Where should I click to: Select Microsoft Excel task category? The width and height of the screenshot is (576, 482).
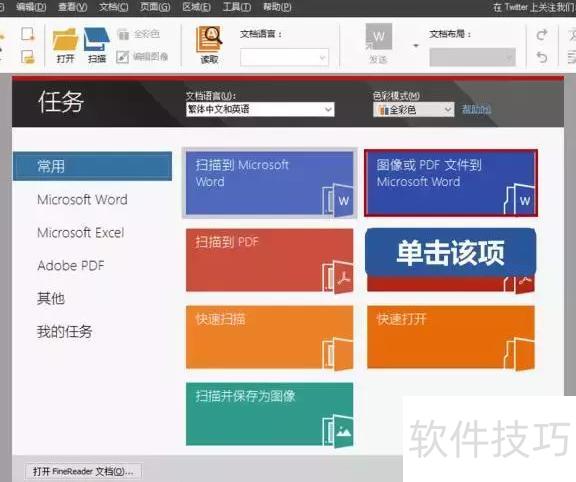click(x=81, y=233)
